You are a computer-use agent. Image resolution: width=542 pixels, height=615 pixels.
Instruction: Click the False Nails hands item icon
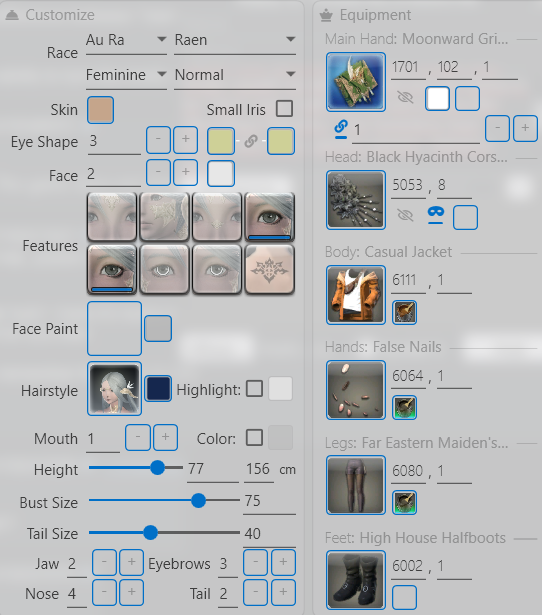tap(356, 390)
